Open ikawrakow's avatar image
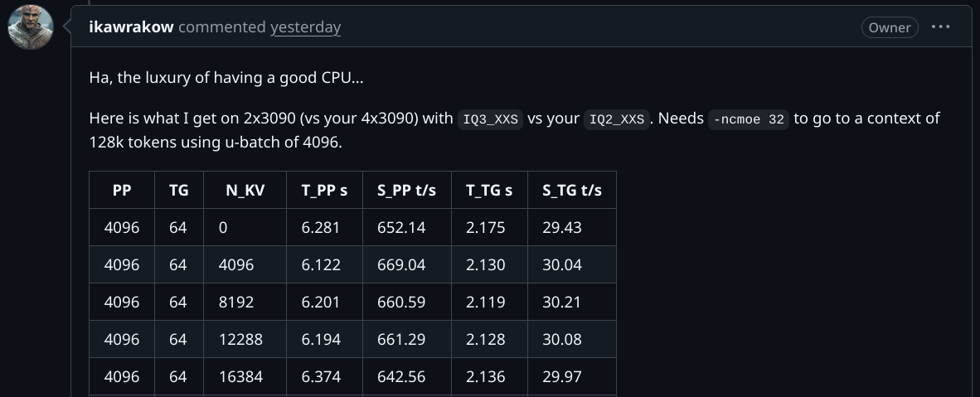This screenshot has height=397, width=980. point(30,27)
